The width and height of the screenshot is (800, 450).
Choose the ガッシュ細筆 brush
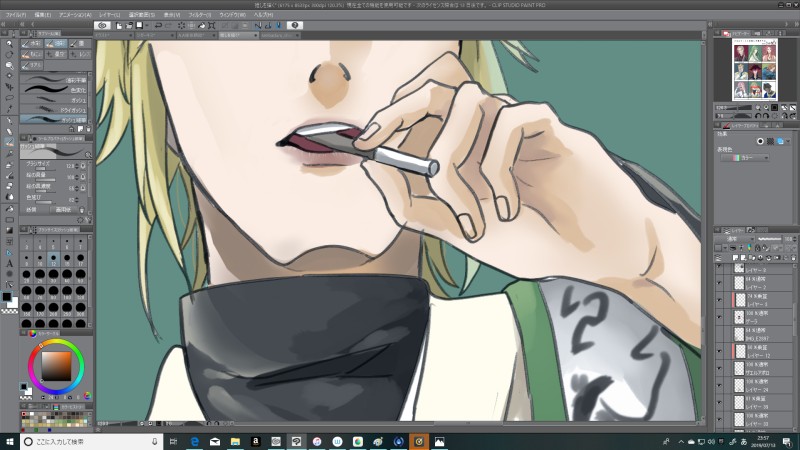[x=54, y=120]
